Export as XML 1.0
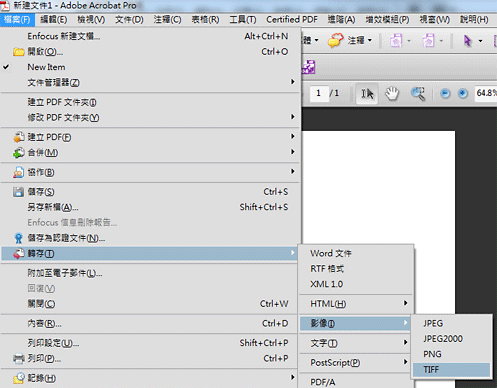Viewport: 497px width, 388px height. [x=356, y=284]
